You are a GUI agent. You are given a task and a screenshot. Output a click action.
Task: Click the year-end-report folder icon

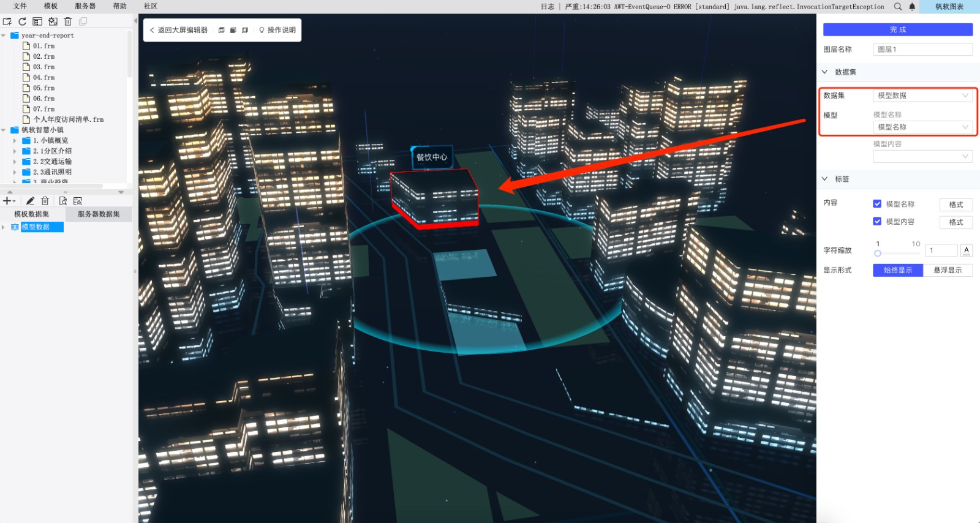(15, 36)
